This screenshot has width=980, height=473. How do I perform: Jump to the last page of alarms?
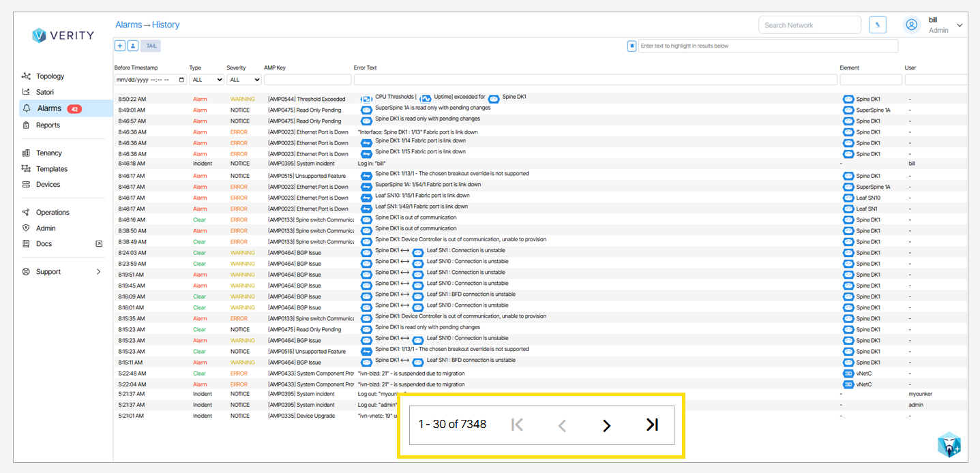(x=652, y=425)
